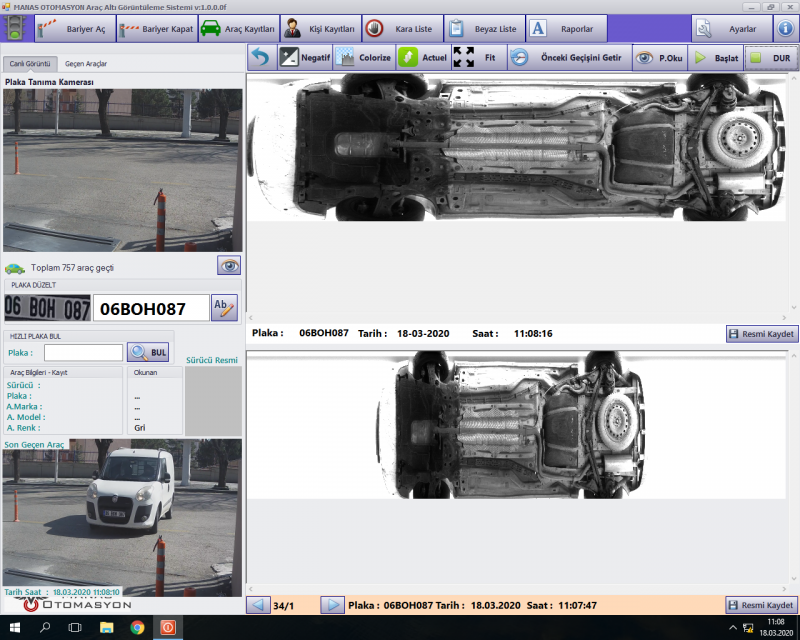Click the Sürücü Resmi driver photo box
Viewport: 800px width, 640px height.
click(213, 401)
